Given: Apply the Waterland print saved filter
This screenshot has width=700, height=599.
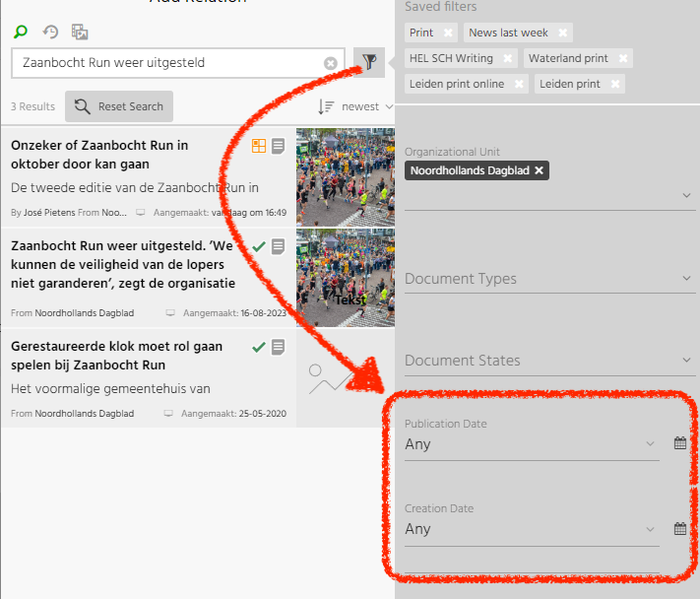Looking at the screenshot, I should pos(568,59).
